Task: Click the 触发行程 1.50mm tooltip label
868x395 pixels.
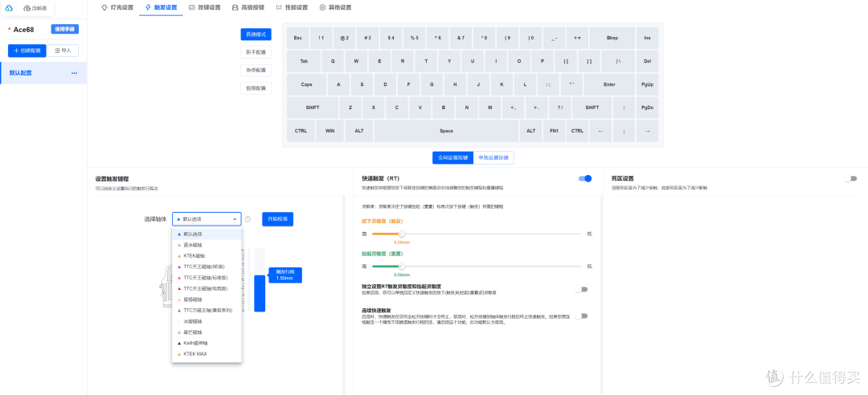Action: 285,275
